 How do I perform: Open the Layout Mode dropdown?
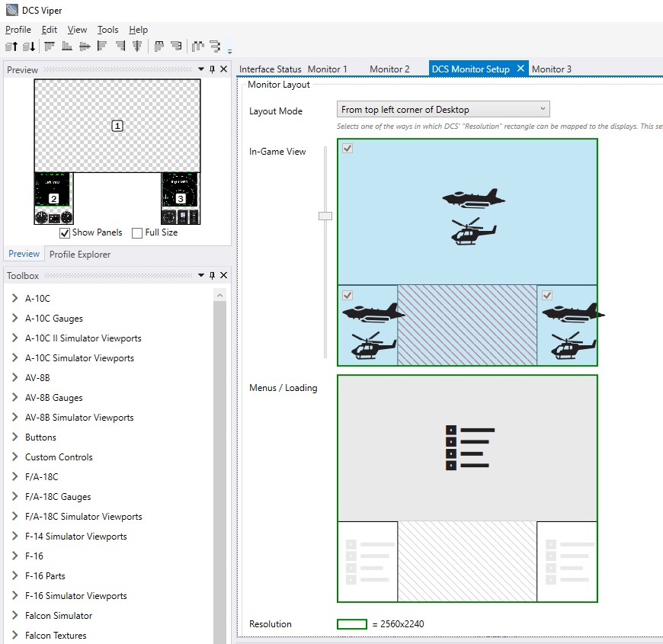pyautogui.click(x=443, y=110)
